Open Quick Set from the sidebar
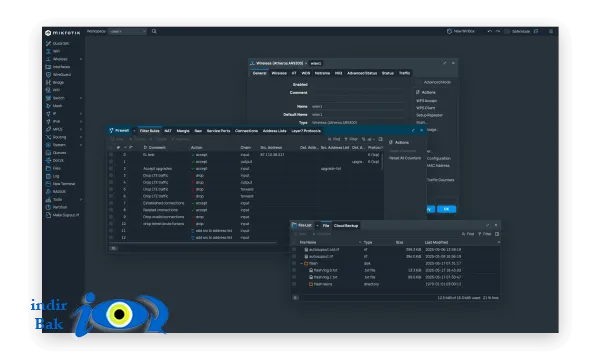 coord(58,44)
